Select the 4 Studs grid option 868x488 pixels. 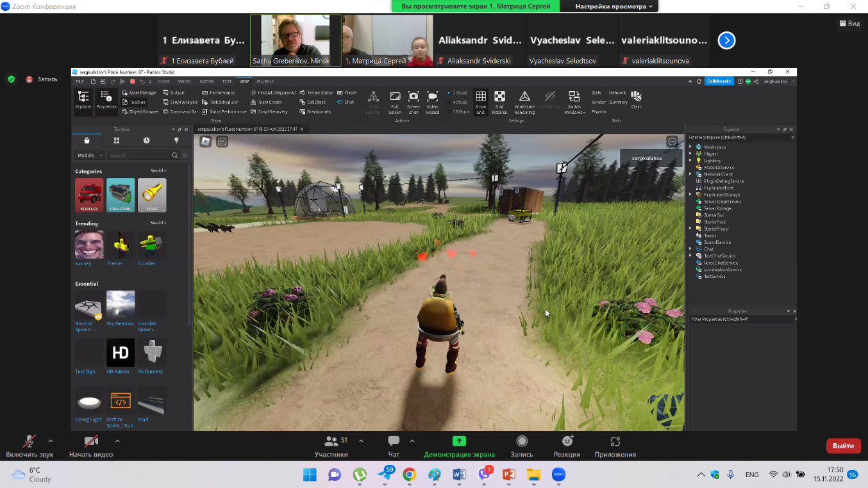click(x=458, y=102)
